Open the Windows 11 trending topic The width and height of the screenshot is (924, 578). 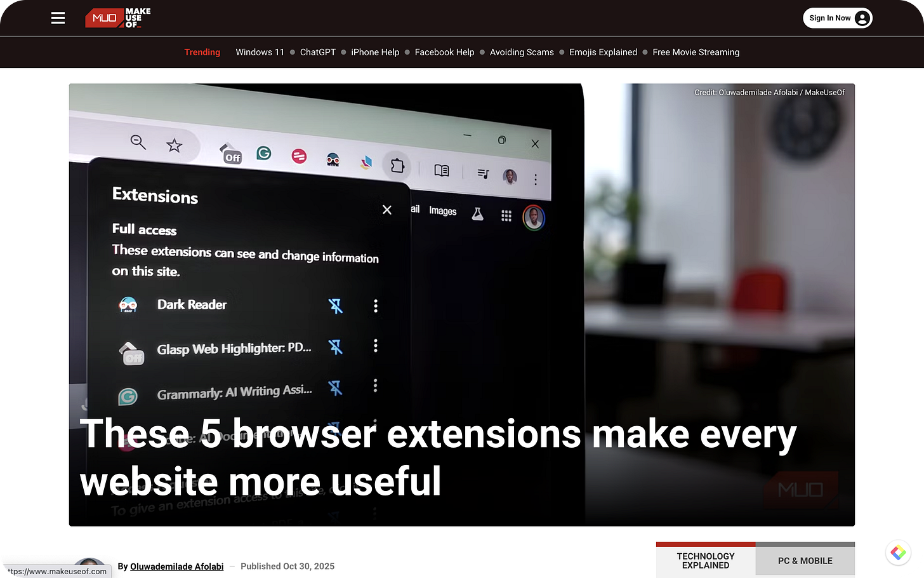pyautogui.click(x=260, y=52)
